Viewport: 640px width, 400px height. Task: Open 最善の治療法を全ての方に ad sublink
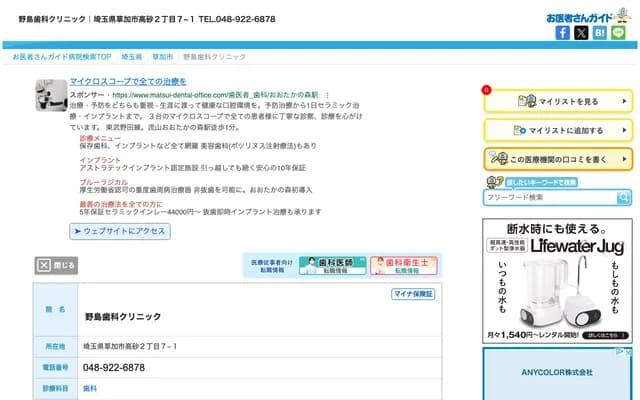[x=121, y=204]
